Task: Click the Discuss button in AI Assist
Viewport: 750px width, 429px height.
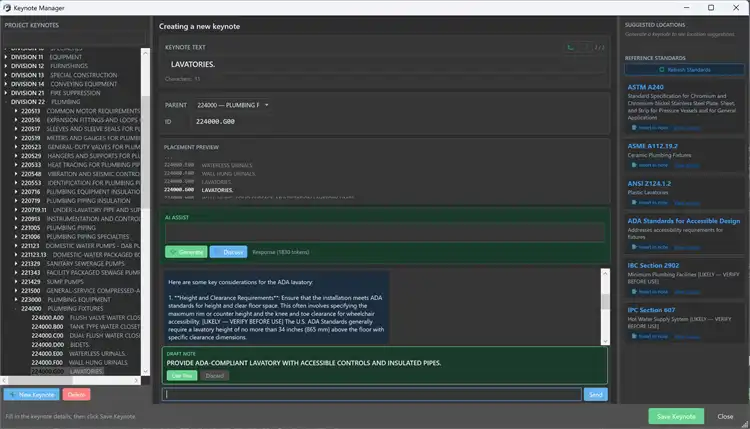Action: (228, 252)
